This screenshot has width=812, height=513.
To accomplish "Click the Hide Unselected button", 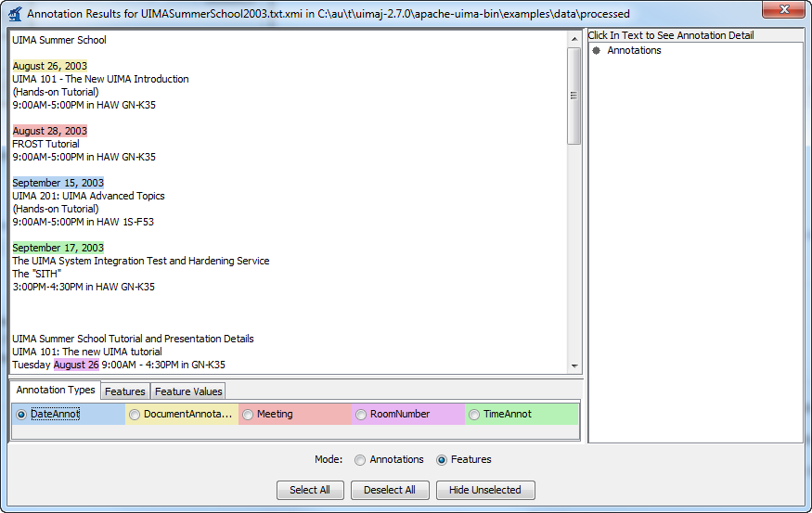I will pos(485,490).
